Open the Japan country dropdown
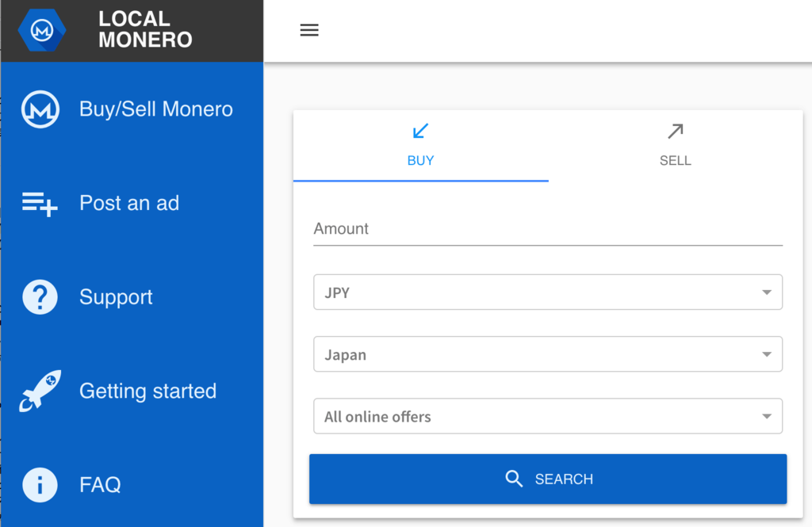 [x=548, y=354]
